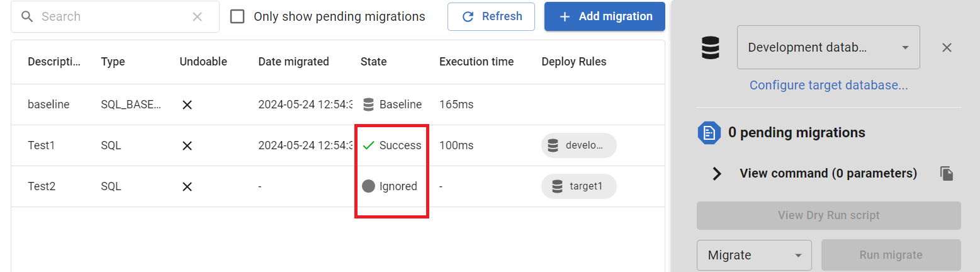Screen dimensions: 980x272
Task: Click the copy command icon
Action: (947, 174)
